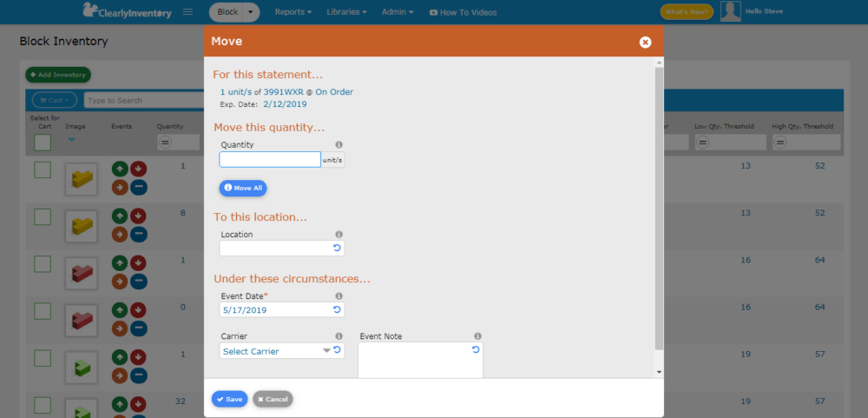Click red subtract-down icon in quantity 32 row
Viewport: 868px width, 418px height.
(x=138, y=404)
